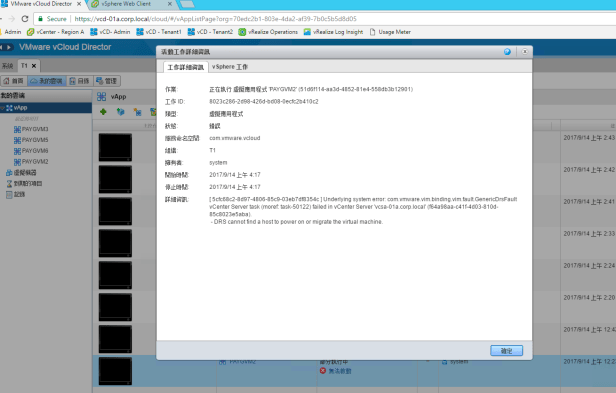Open the vCD - Tenant2 bookmark

pyautogui.click(x=210, y=32)
